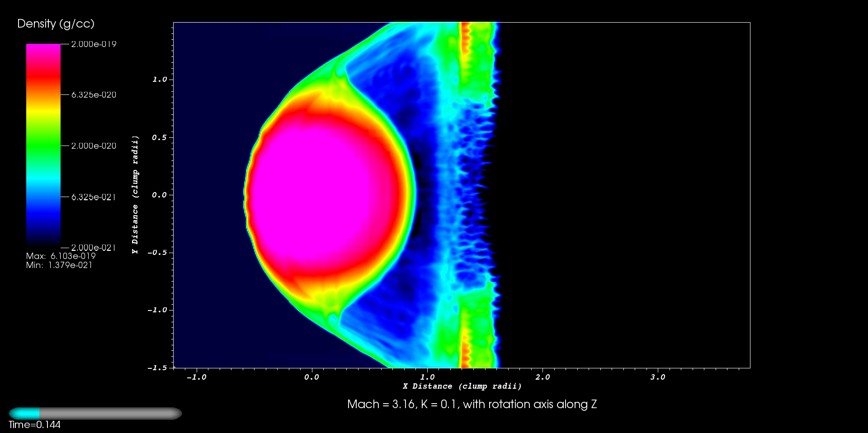
Task: Select the 6.325e-021 legend label
Action: coord(94,197)
